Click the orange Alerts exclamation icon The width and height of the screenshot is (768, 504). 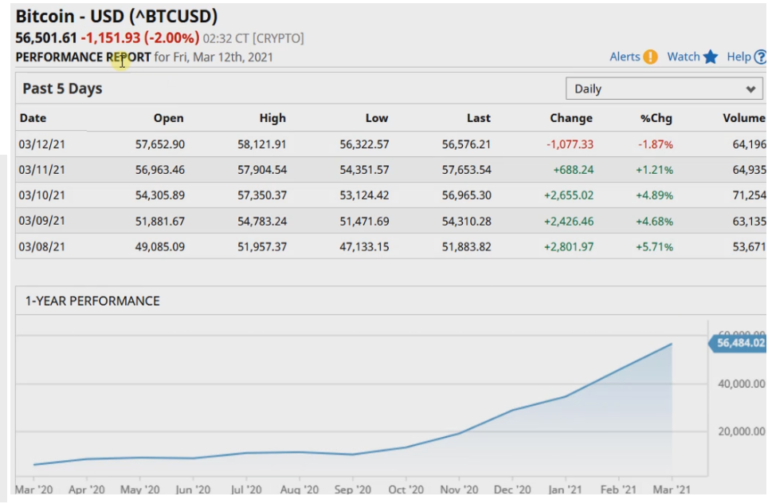pyautogui.click(x=650, y=57)
